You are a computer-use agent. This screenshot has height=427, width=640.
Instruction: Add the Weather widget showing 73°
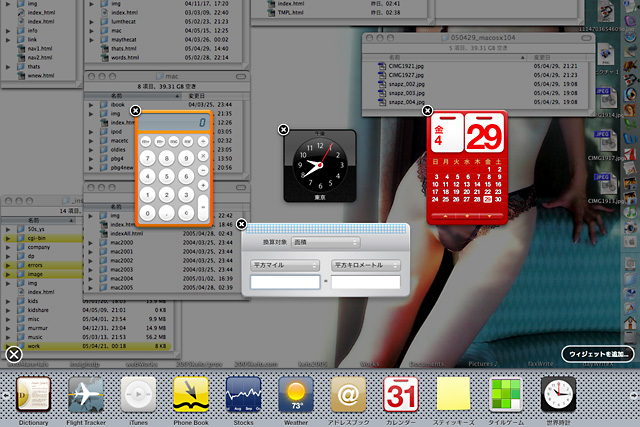coord(296,394)
